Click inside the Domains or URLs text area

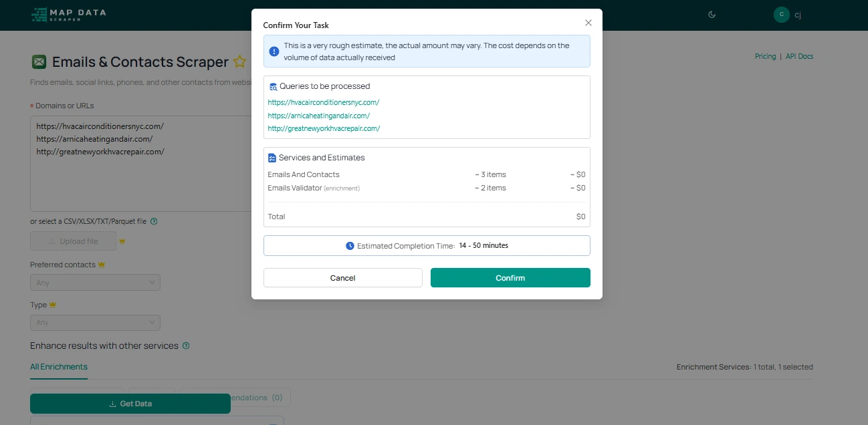coord(134,180)
